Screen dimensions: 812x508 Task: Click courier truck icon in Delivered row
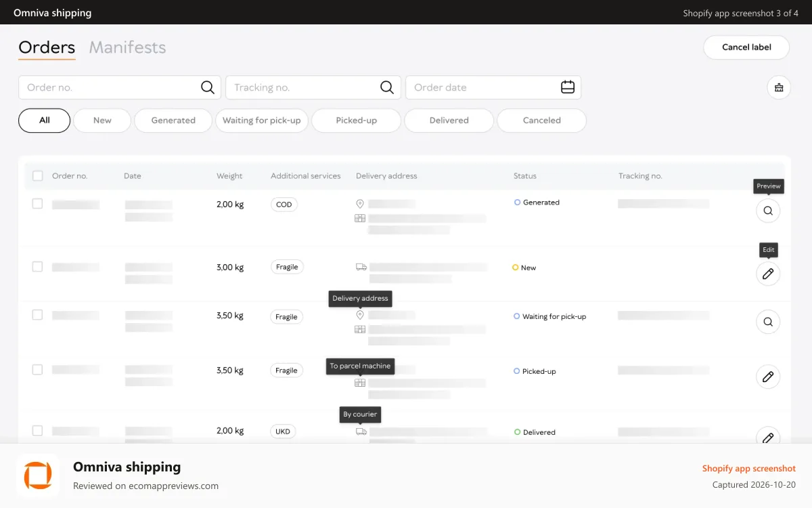click(x=361, y=431)
